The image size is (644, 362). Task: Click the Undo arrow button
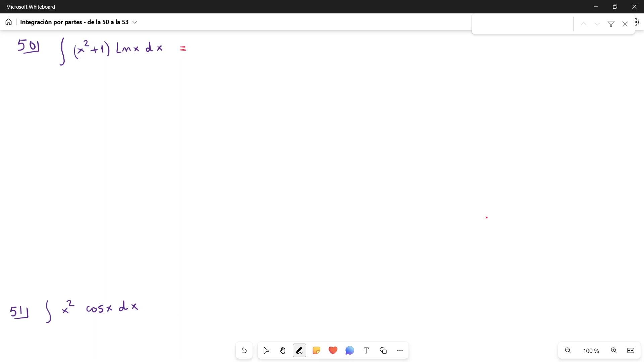pyautogui.click(x=244, y=351)
